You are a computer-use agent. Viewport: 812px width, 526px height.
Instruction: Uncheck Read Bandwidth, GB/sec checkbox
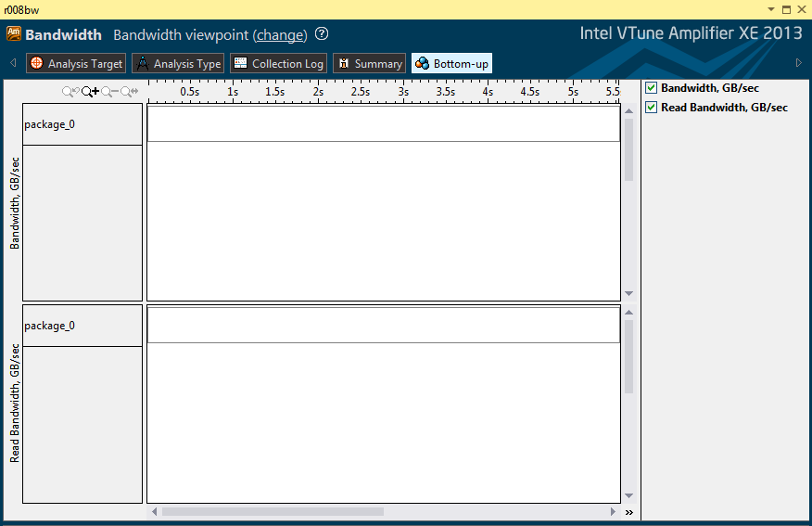click(651, 108)
